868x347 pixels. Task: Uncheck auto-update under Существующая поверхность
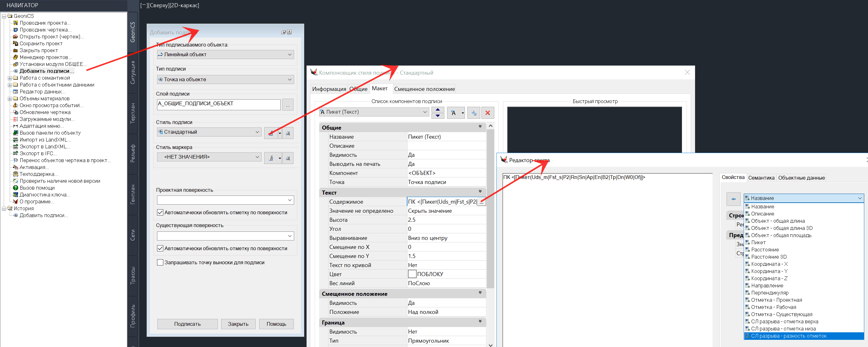click(x=160, y=248)
